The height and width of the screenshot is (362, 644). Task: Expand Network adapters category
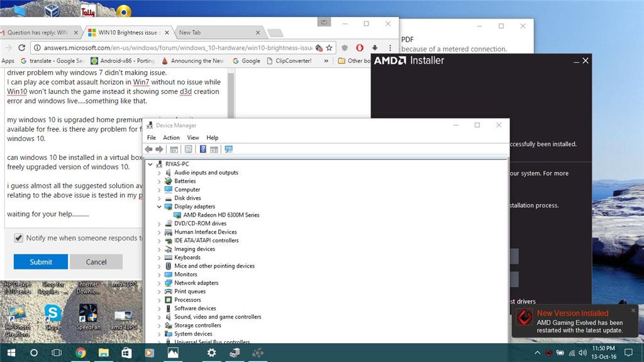pos(159,283)
